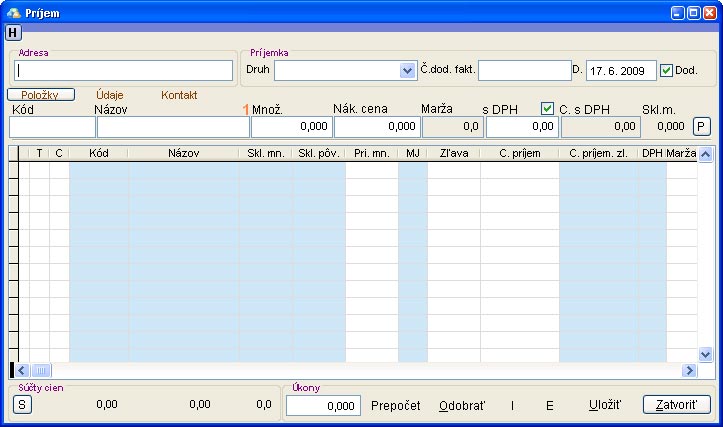Image resolution: width=723 pixels, height=427 pixels.
Task: Open the Druh dropdown list
Action: point(407,71)
